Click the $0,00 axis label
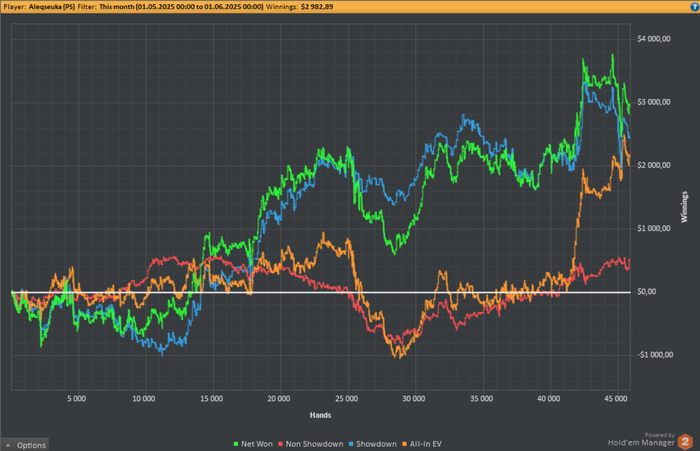Image resolution: width=700 pixels, height=451 pixels. click(646, 292)
